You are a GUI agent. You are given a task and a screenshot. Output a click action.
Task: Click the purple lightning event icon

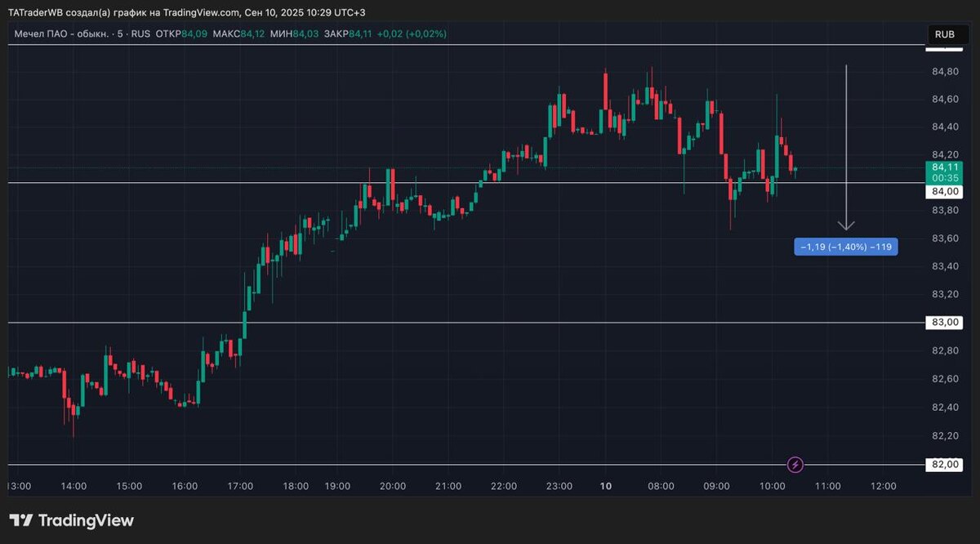[x=795, y=465]
